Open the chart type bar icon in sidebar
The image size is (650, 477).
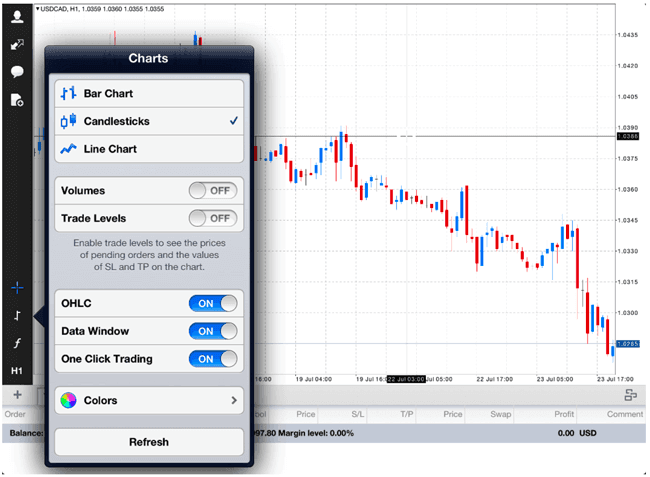(x=17, y=316)
